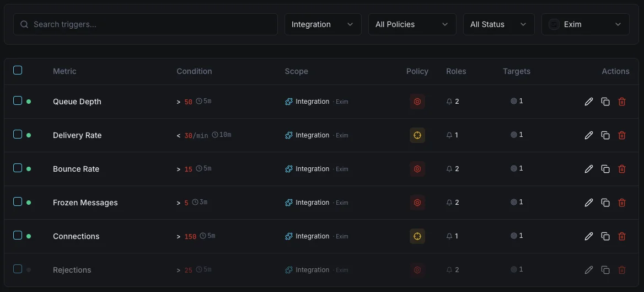Open the Integration filter dropdown
Viewport: 644px width, 292px height.
[323, 24]
